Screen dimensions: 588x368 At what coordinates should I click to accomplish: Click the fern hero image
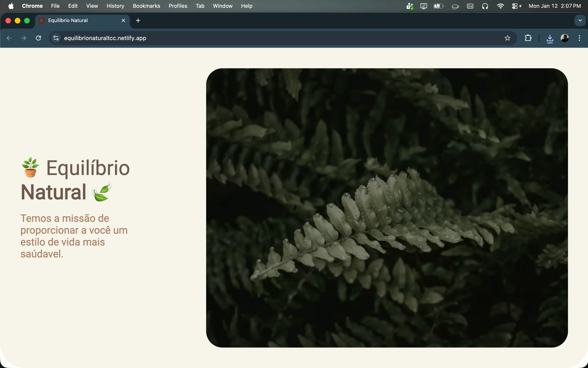coord(387,208)
